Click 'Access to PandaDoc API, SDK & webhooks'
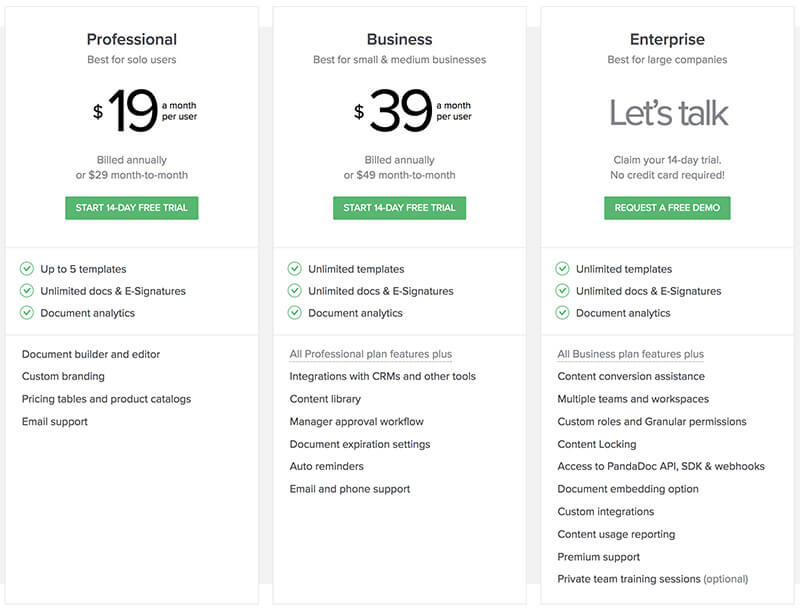This screenshot has height=612, width=800. [x=661, y=467]
